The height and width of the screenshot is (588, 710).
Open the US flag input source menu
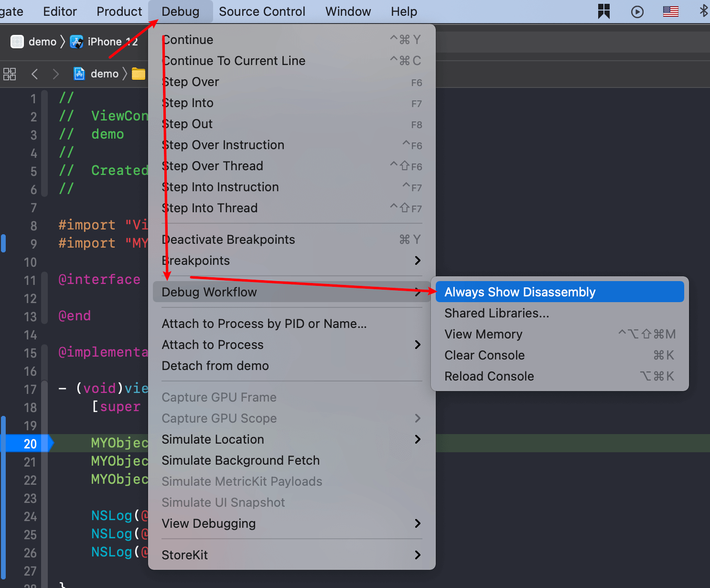tap(670, 11)
